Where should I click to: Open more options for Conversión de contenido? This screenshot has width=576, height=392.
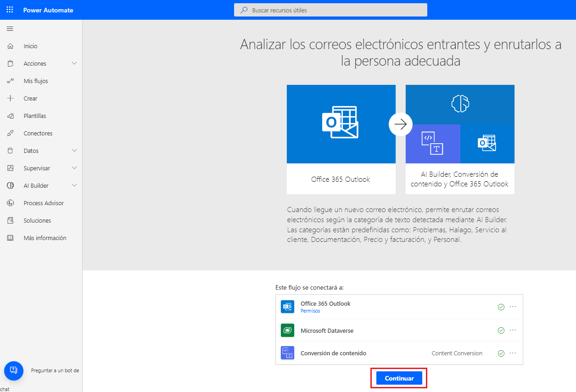click(x=513, y=353)
